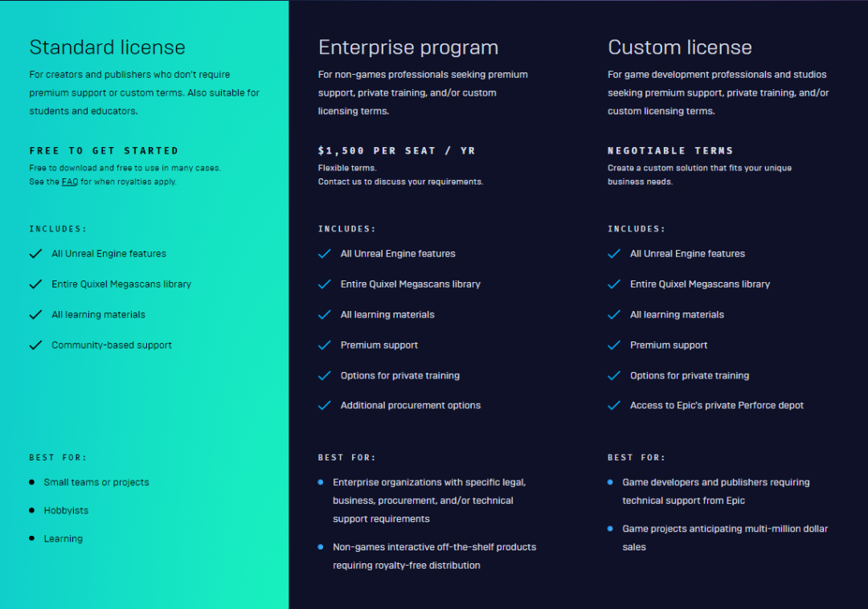Select the Negotiable Terms label
This screenshot has width=868, height=609.
670,151
